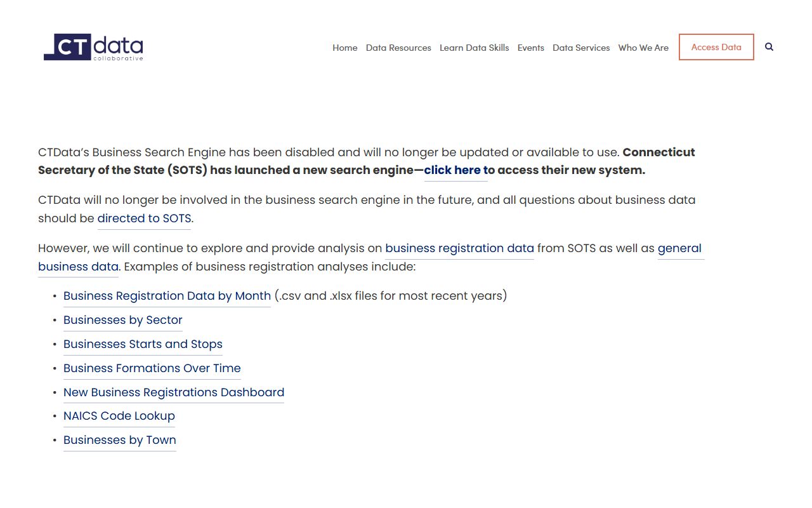Click the text '(.csv and .xlsx files'

point(325,296)
